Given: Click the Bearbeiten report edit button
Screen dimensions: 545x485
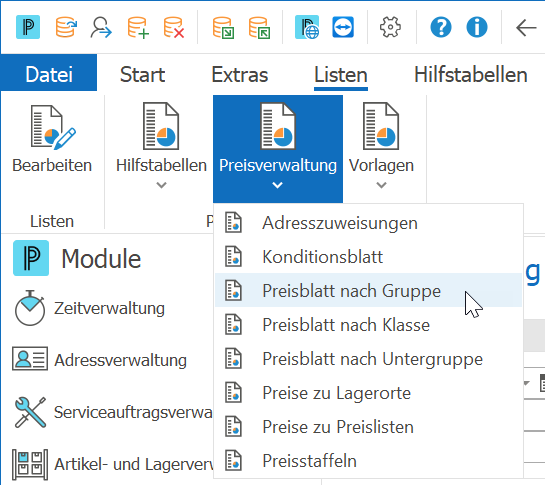Looking at the screenshot, I should [x=52, y=139].
